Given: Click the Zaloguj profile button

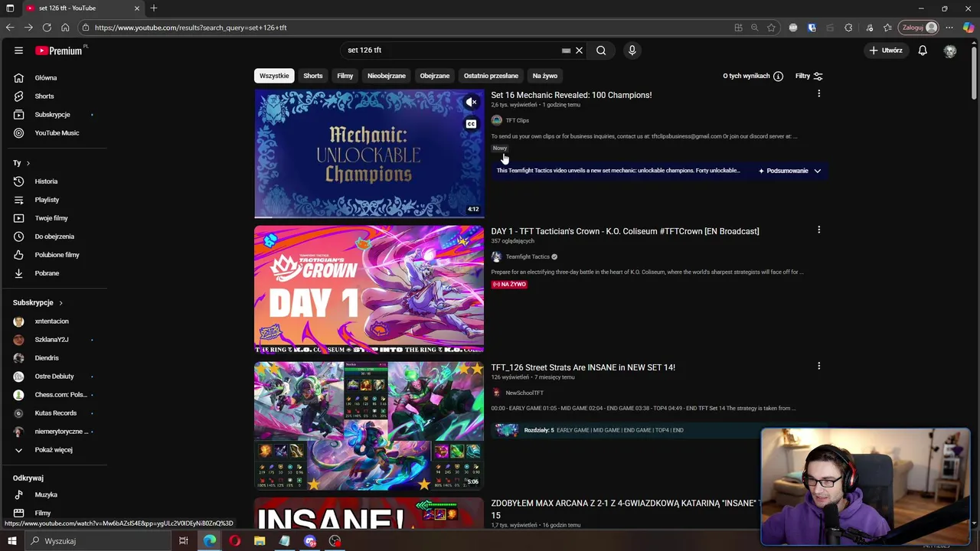Looking at the screenshot, I should 919,28.
